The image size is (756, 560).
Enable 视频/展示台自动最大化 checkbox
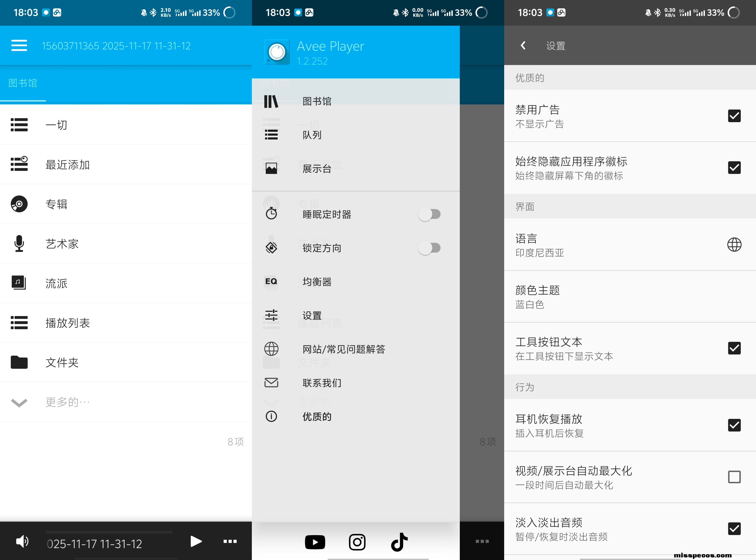coord(734,477)
